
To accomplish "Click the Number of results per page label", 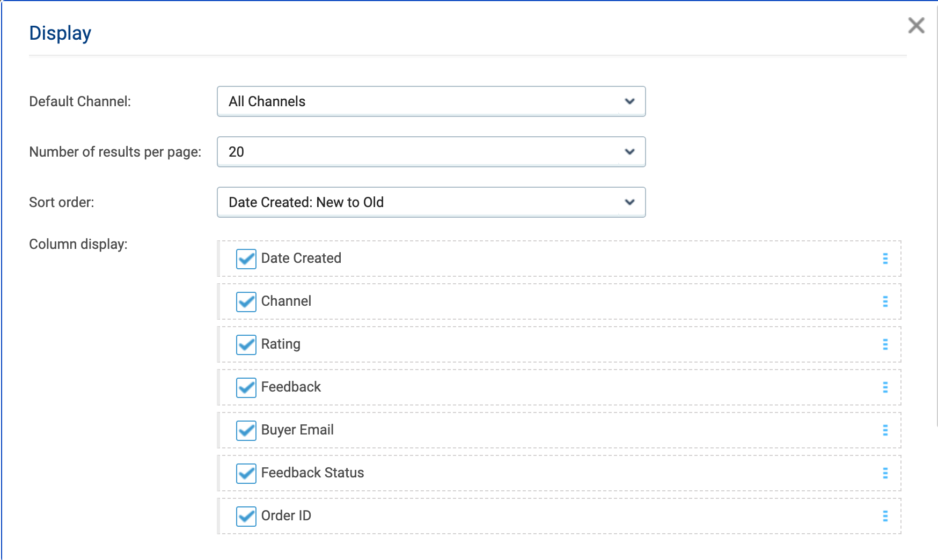I will point(115,152).
